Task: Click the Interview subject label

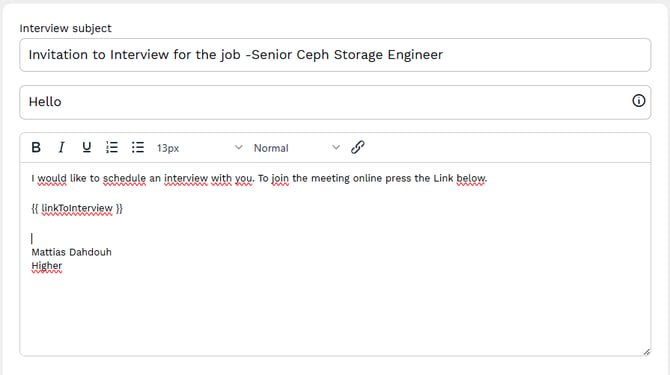Action: click(x=65, y=28)
